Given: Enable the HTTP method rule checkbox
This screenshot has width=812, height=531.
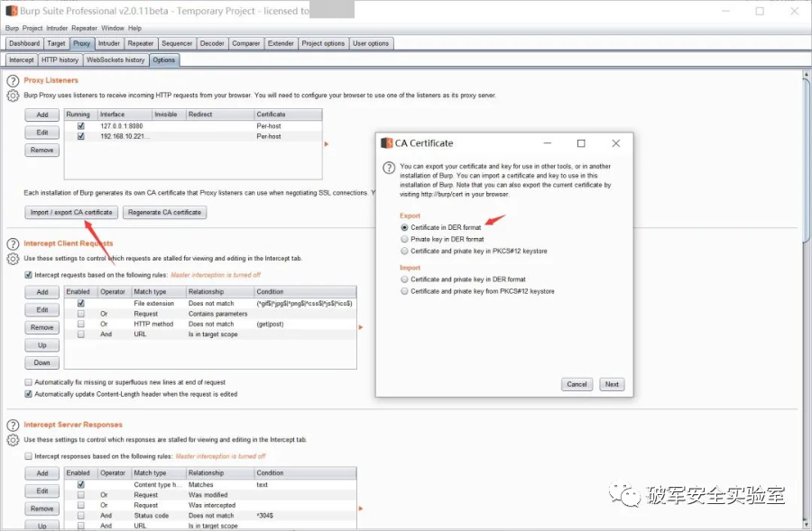Looking at the screenshot, I should point(81,324).
